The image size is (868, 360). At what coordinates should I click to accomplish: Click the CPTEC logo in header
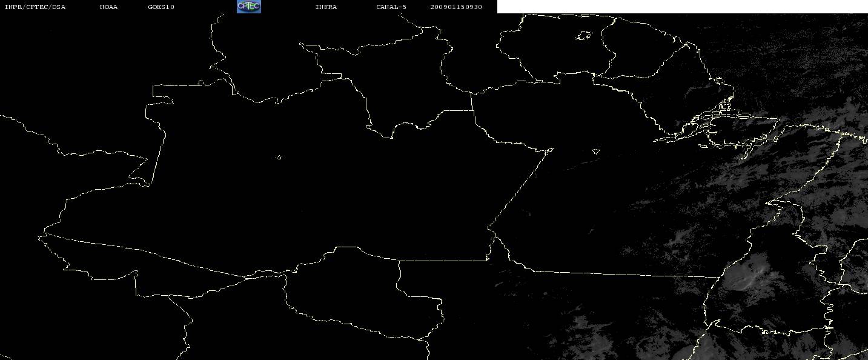tap(248, 7)
